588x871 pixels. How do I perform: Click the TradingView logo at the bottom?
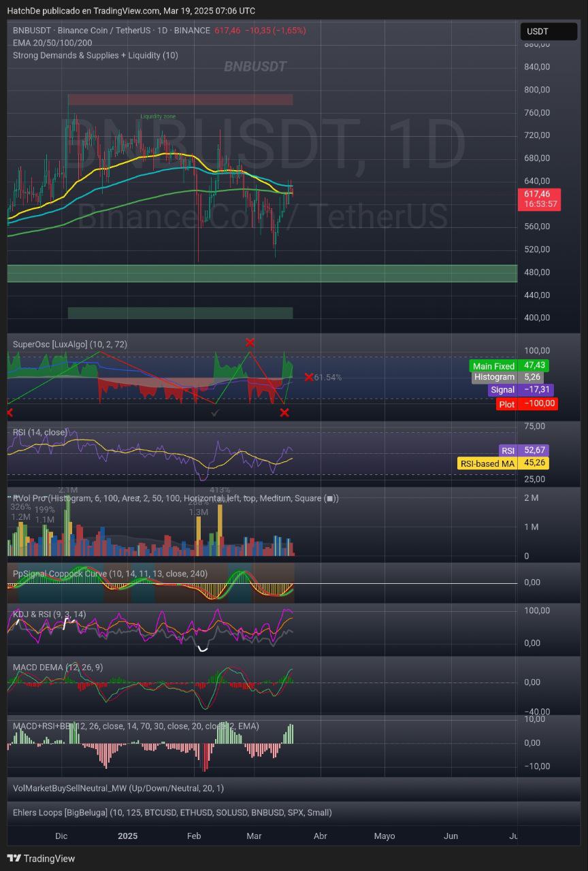[41, 858]
